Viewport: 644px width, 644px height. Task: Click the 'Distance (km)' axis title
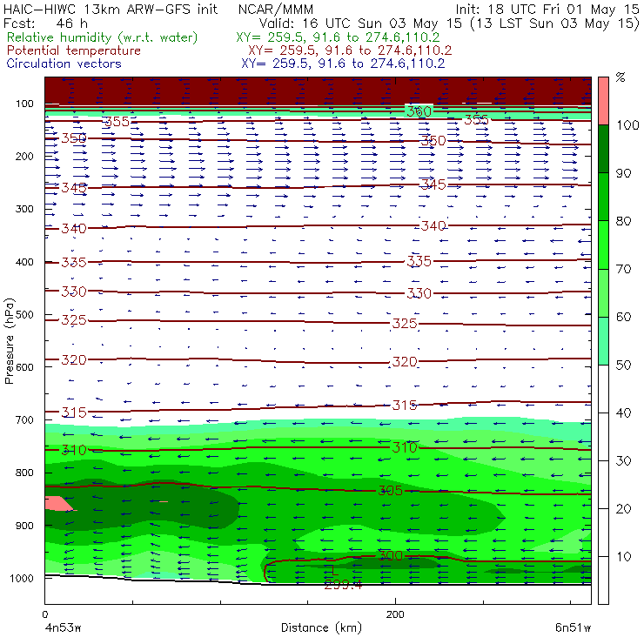pyautogui.click(x=321, y=627)
